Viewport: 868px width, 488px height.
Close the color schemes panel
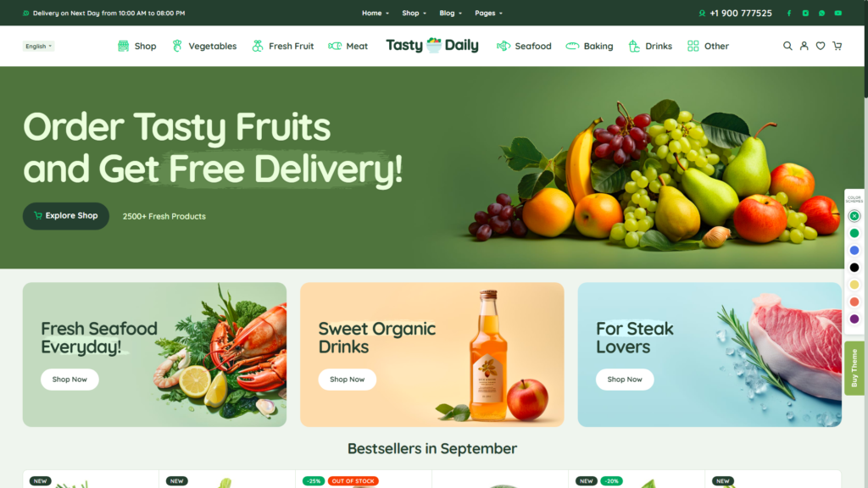coord(854,216)
